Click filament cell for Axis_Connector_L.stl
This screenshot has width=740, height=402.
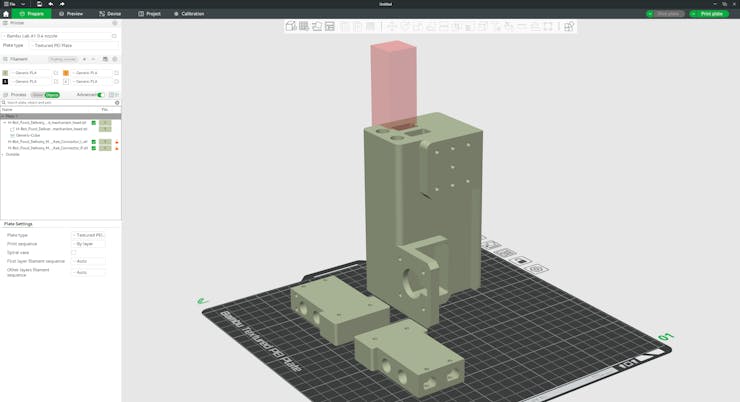point(105,142)
